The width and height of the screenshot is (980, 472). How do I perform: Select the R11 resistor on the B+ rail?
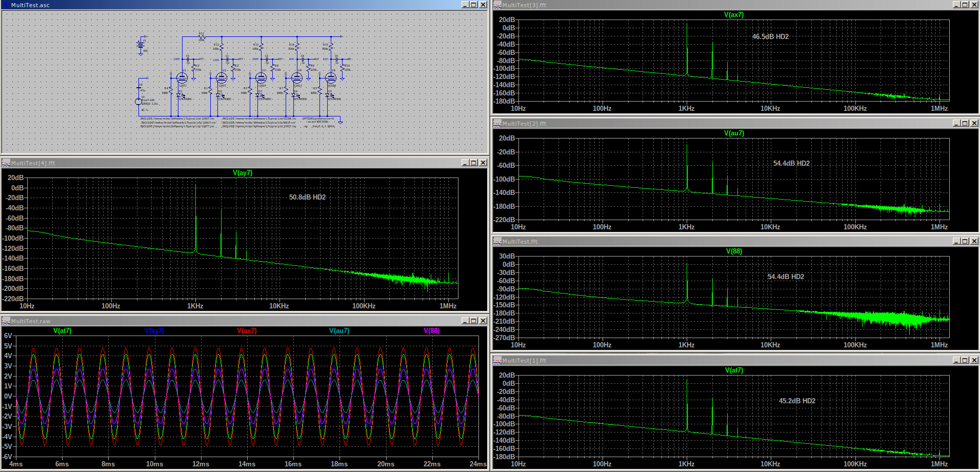pos(202,37)
